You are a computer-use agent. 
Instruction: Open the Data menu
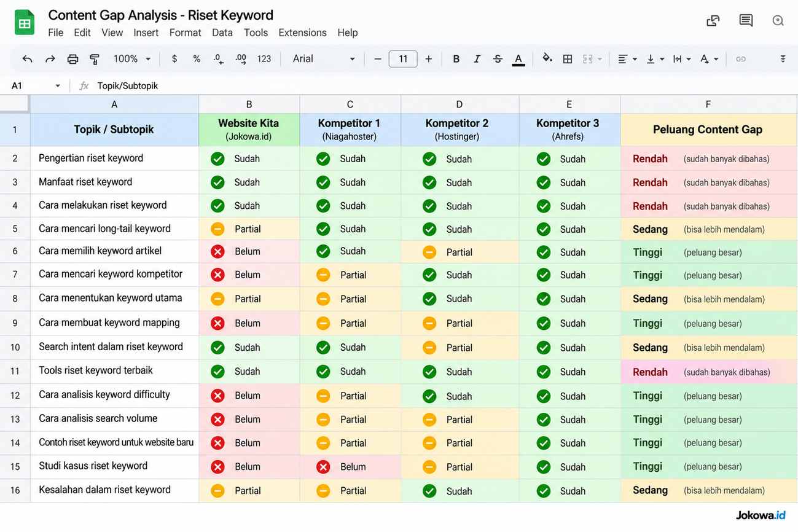pos(222,33)
